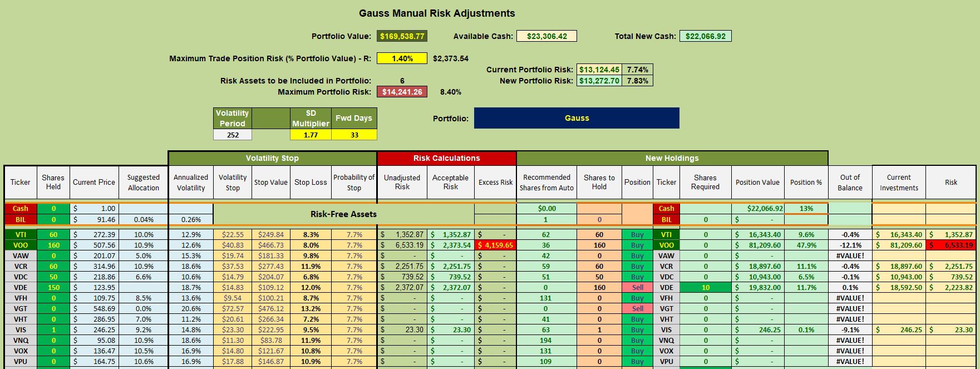Select the VGT Sell position cell
The height and width of the screenshot is (369, 980).
(x=637, y=308)
